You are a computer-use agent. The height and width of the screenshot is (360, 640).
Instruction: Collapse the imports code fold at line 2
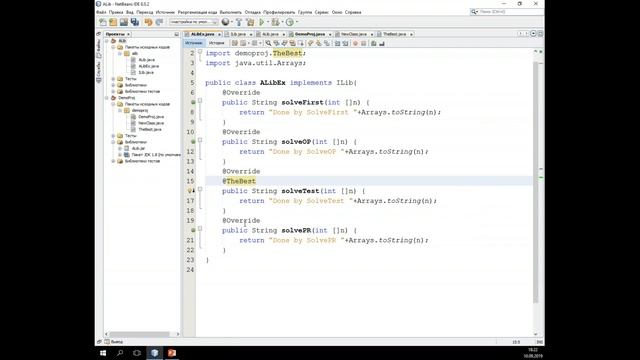[x=200, y=51]
